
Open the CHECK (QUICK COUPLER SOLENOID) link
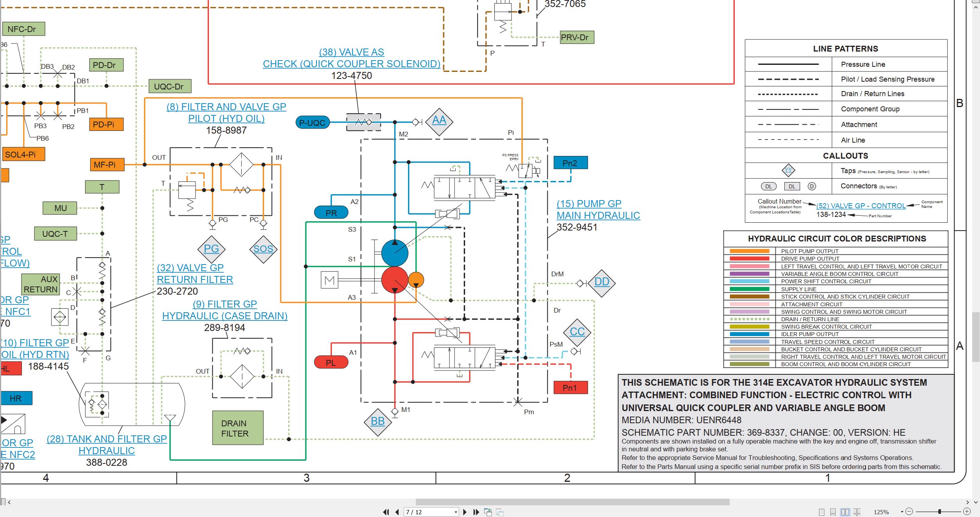(351, 64)
